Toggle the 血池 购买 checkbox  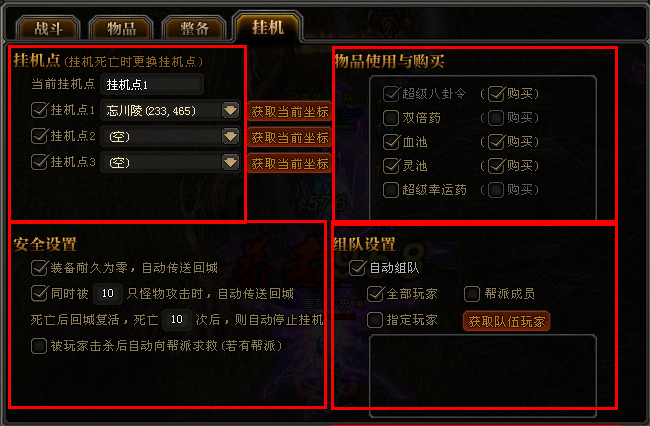[x=496, y=142]
